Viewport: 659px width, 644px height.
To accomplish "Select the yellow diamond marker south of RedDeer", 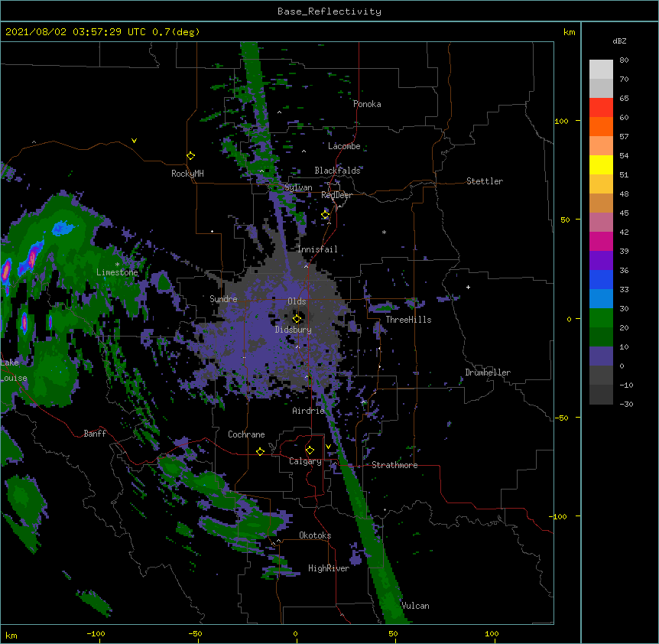I will [326, 215].
